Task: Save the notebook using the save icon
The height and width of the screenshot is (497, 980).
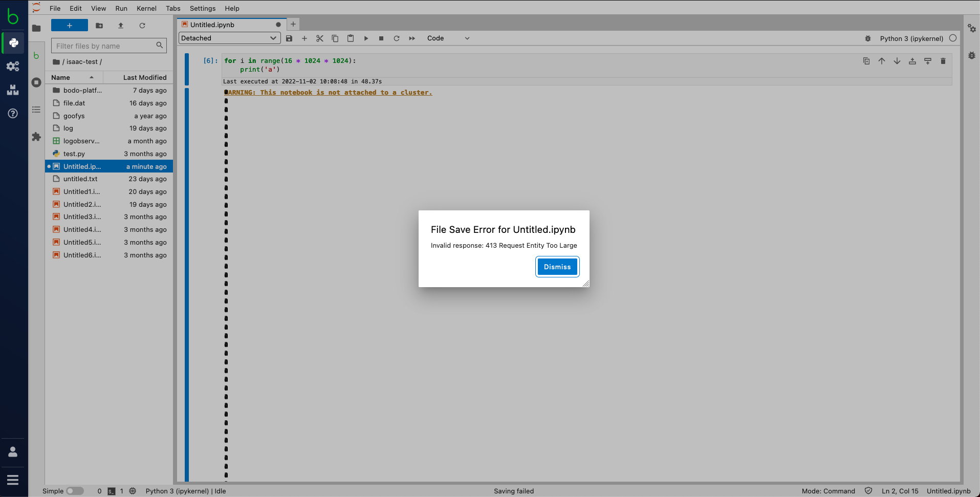Action: 289,38
